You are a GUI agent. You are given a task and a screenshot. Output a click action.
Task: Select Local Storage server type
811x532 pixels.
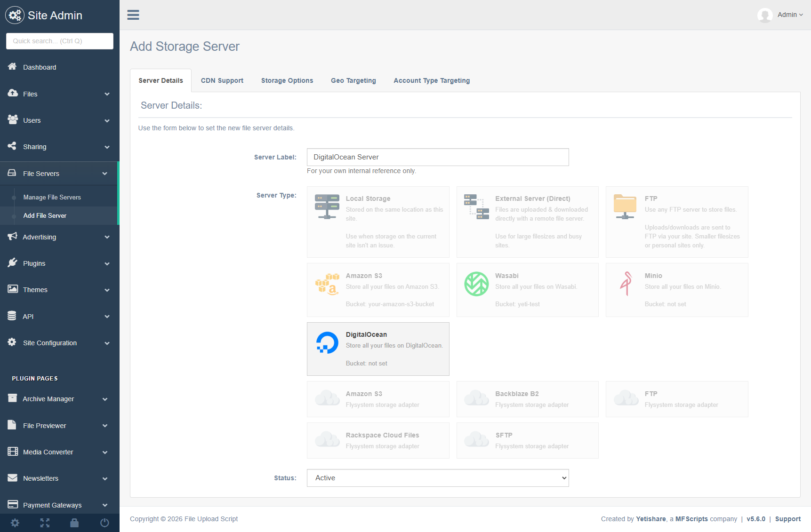(377, 222)
